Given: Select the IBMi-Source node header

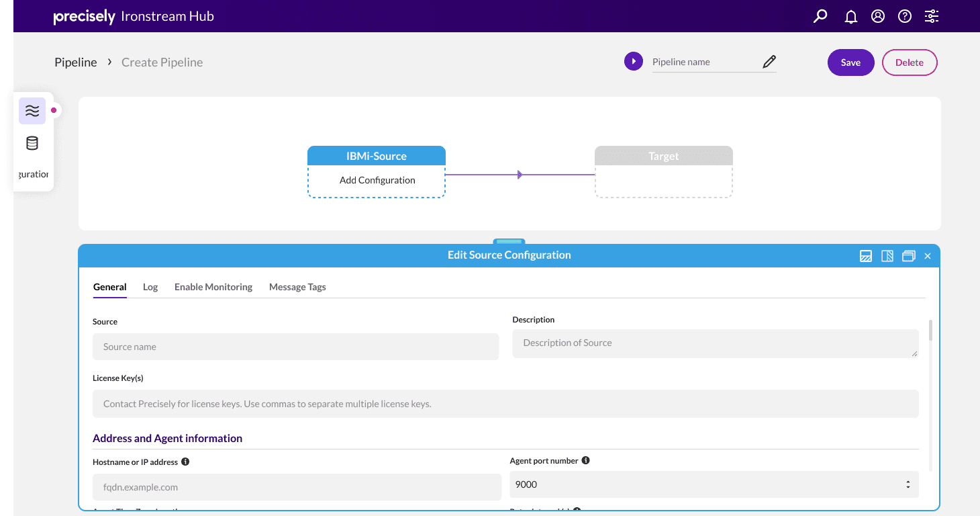Looking at the screenshot, I should point(377,156).
